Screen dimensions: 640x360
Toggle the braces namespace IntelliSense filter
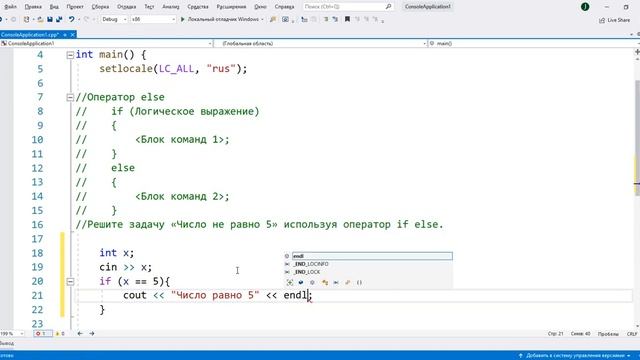pyautogui.click(x=359, y=282)
